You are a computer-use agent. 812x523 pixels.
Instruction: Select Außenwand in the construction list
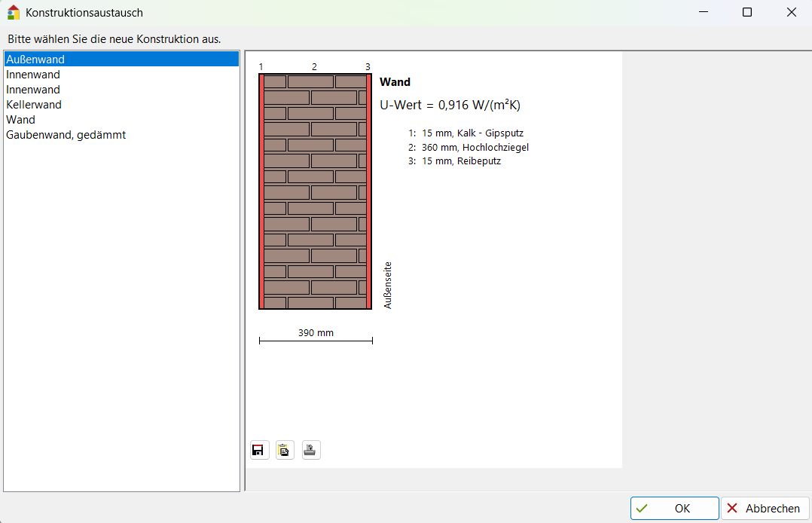pyautogui.click(x=35, y=60)
